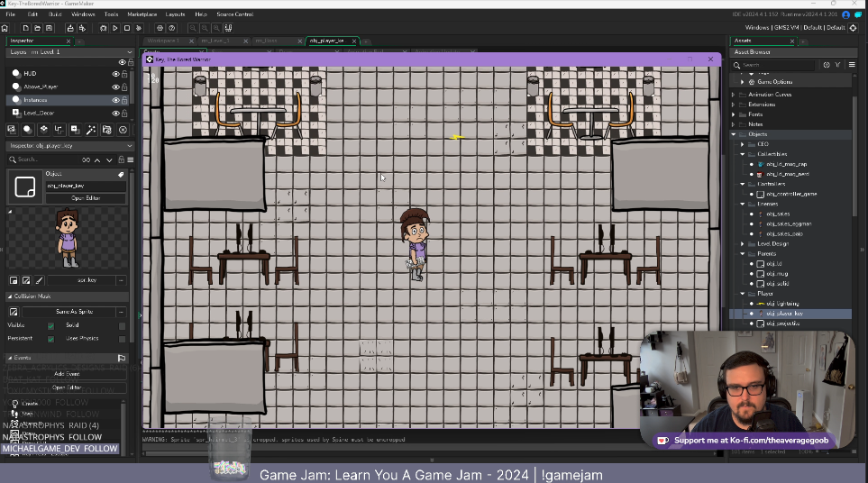This screenshot has width=868, height=483.
Task: Click the Add Event button
Action: (67, 374)
